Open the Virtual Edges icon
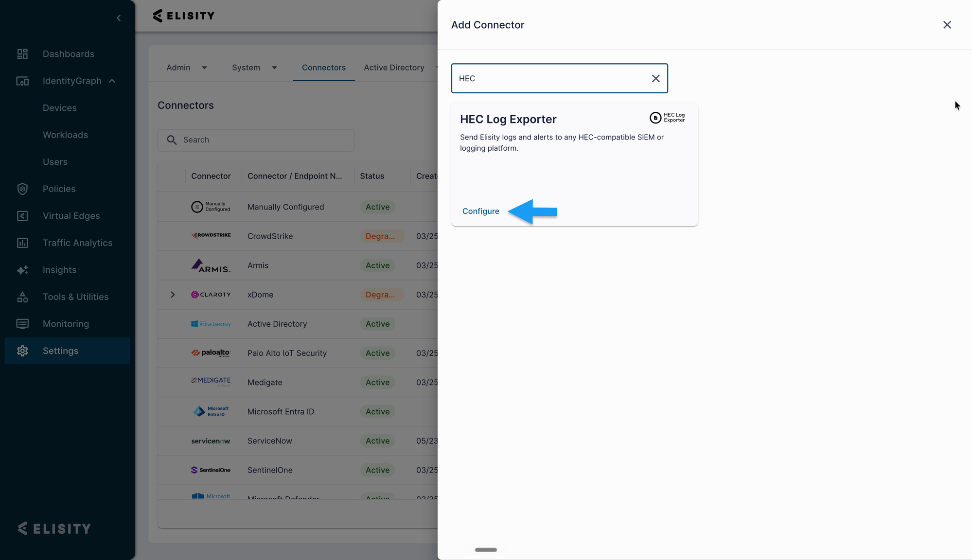 [22, 216]
